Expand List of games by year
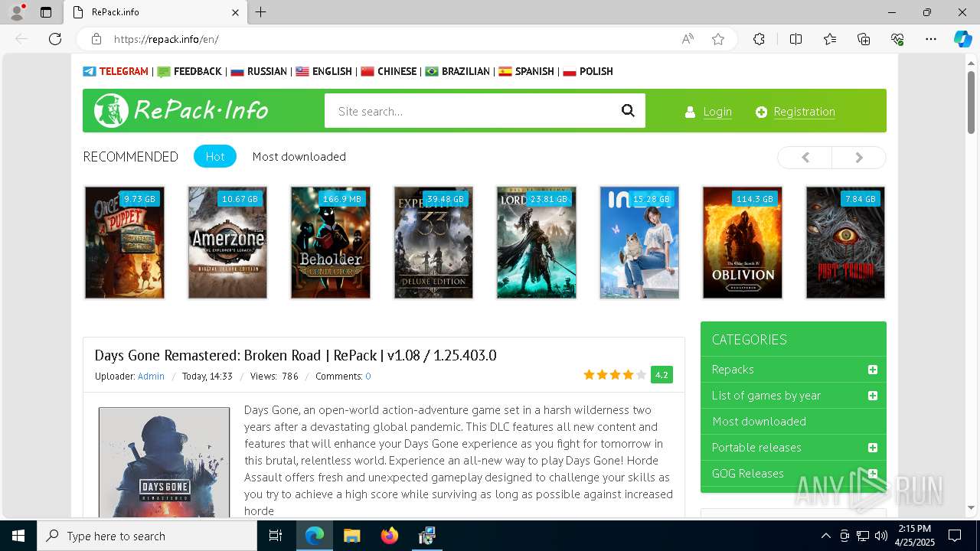980x551 pixels. point(872,396)
